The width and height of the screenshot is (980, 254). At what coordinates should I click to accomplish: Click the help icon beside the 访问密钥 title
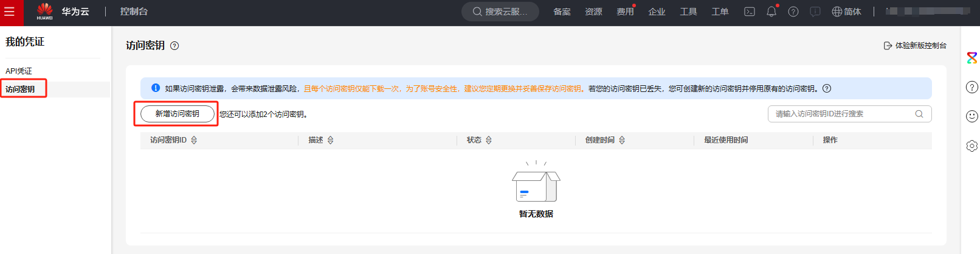pyautogui.click(x=174, y=46)
